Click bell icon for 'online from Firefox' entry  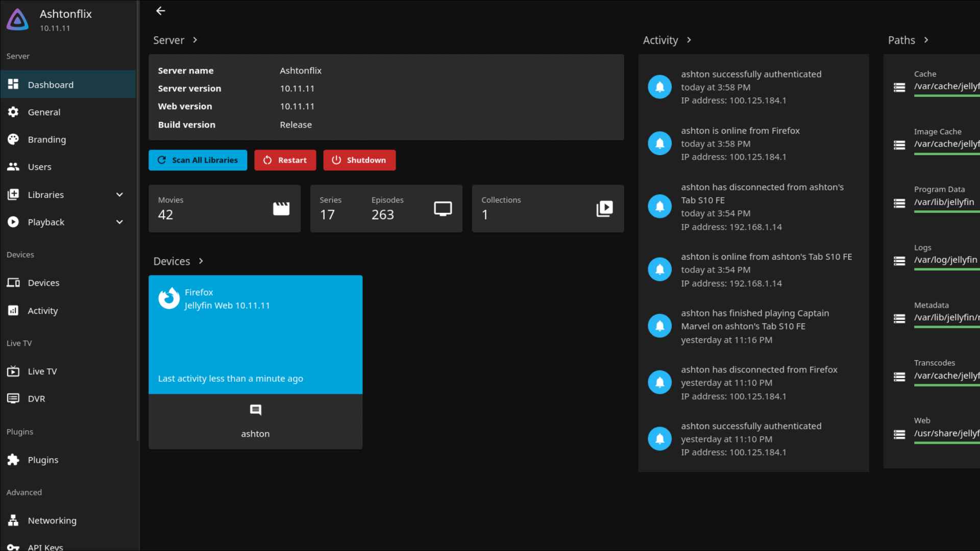tap(659, 143)
